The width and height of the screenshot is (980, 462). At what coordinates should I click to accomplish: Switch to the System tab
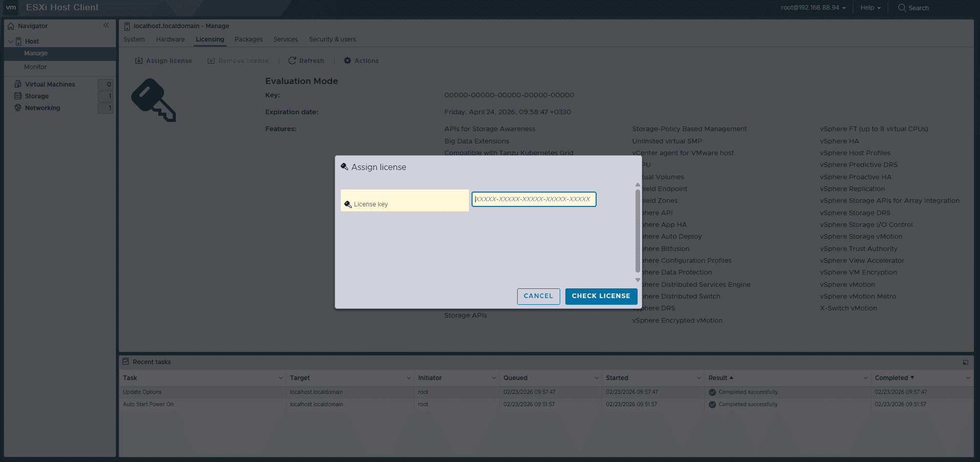[x=134, y=39]
